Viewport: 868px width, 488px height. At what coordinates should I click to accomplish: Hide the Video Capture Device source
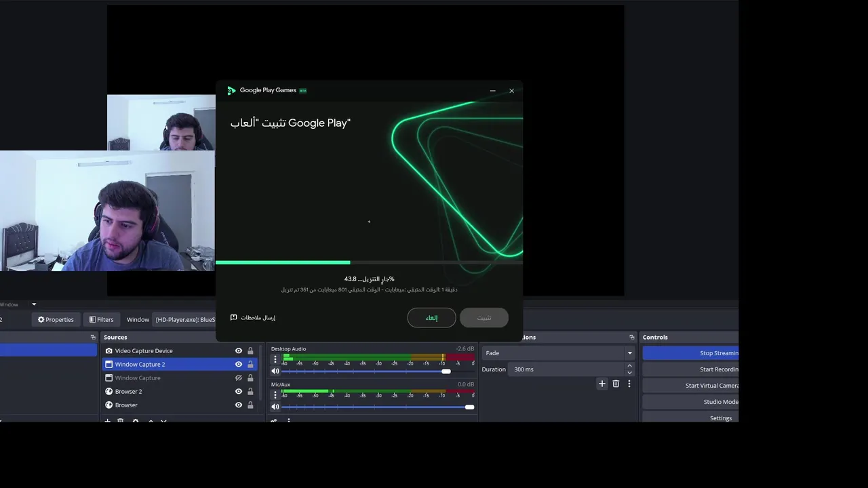point(239,350)
